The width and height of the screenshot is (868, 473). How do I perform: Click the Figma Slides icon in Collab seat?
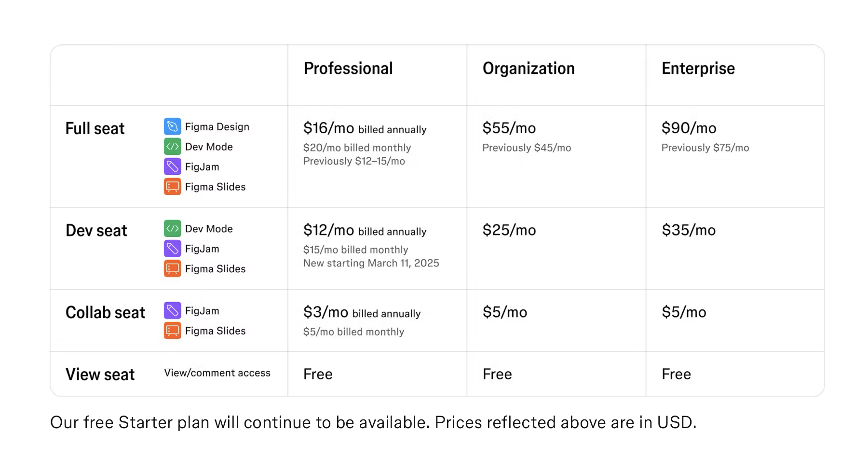172,331
